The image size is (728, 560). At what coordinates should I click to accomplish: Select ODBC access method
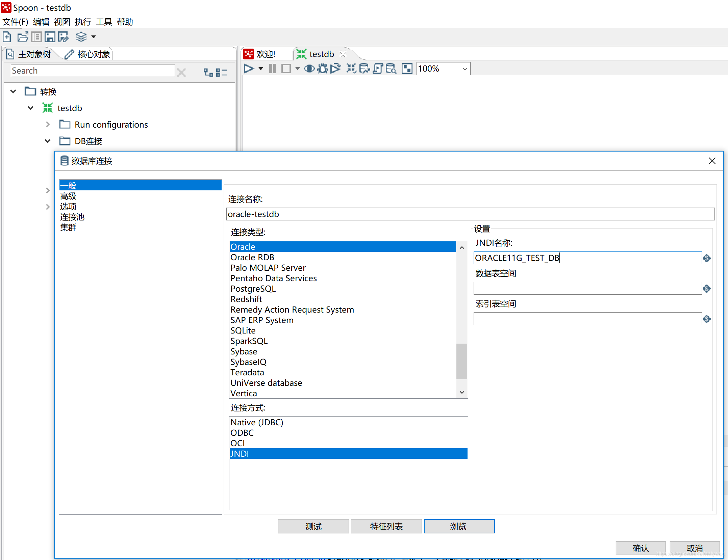tap(348, 433)
